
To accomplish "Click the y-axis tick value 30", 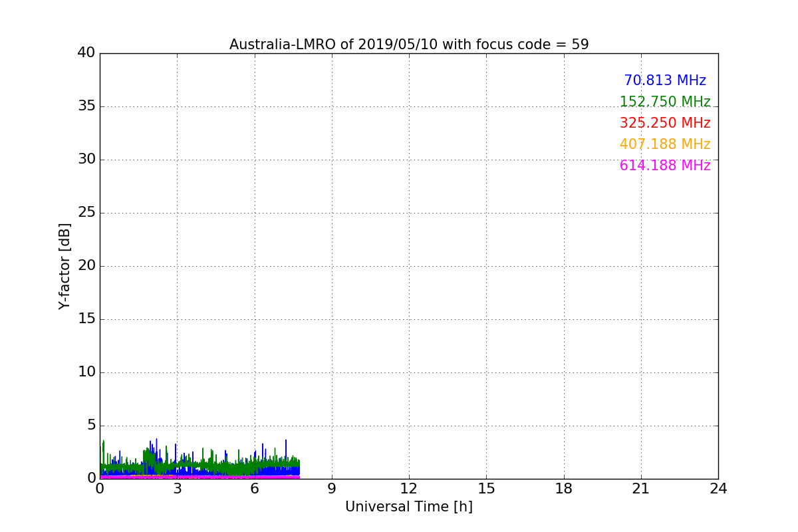I will pos(86,159).
